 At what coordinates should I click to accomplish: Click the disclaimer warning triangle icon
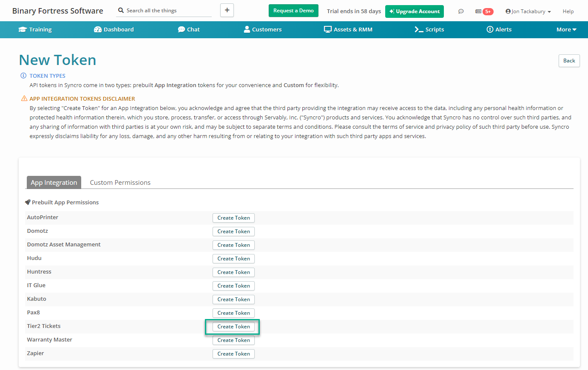[24, 99]
